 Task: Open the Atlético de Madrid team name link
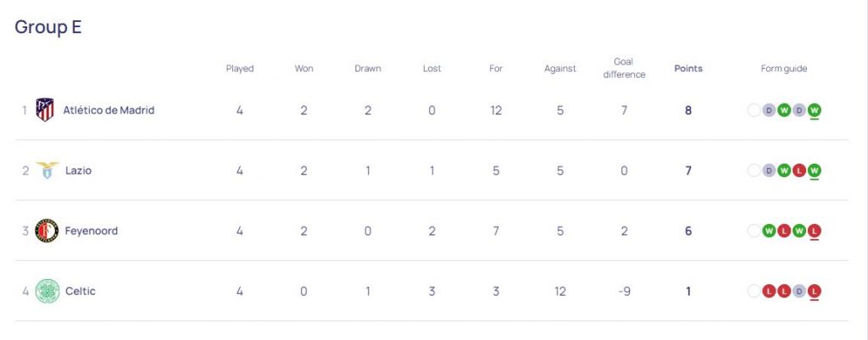tap(108, 110)
